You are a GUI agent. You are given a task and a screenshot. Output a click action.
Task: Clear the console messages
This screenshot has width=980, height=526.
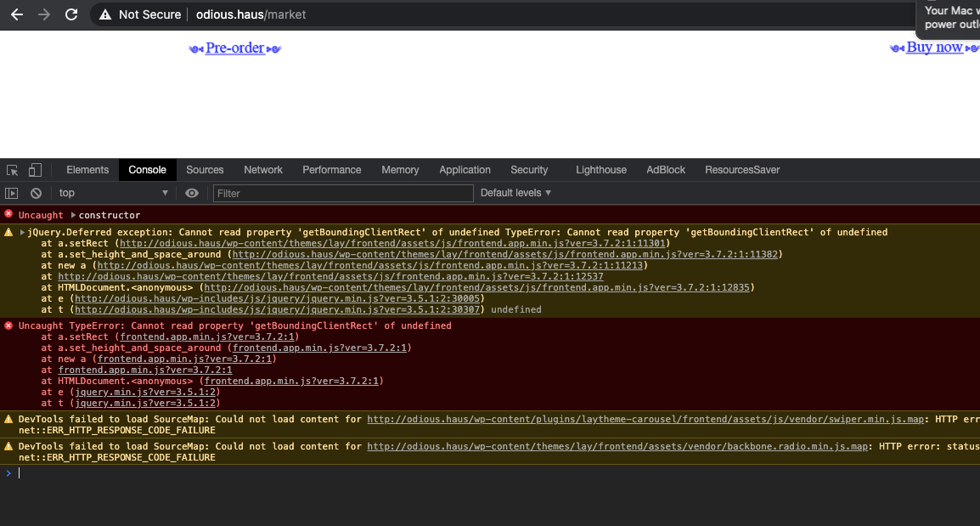tap(35, 193)
